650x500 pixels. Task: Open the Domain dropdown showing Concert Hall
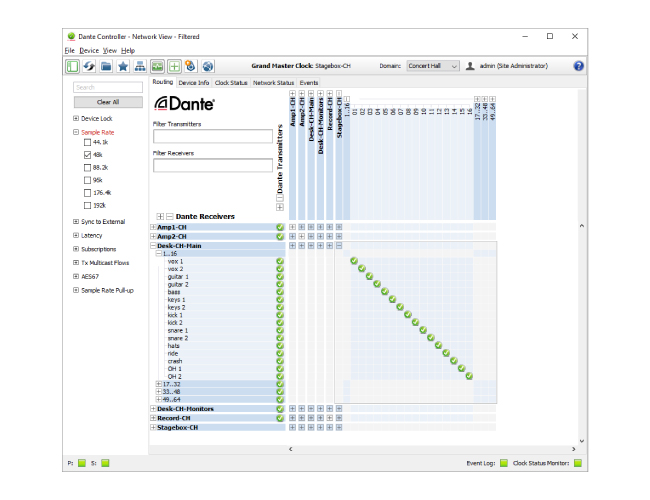[433, 66]
